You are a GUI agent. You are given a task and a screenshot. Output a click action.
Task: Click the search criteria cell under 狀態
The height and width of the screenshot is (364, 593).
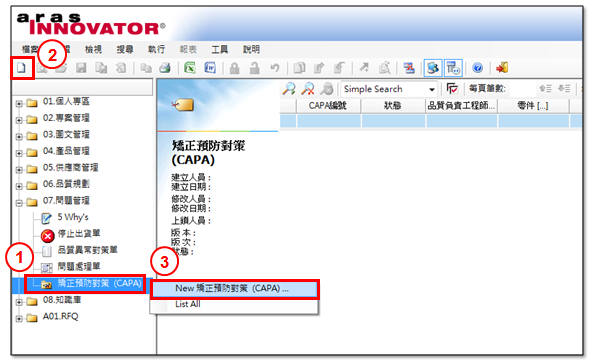[393, 121]
